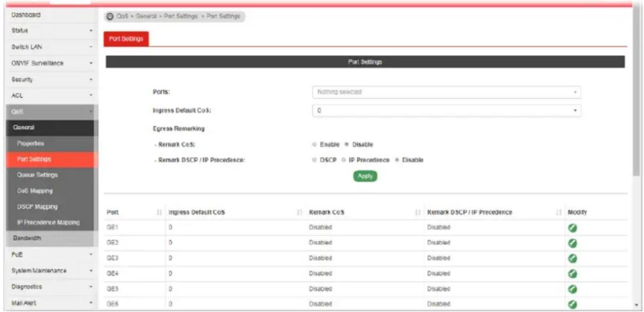This screenshot has height=312, width=644.
Task: Open the IP Precedence Mapping page
Action: [x=49, y=223]
